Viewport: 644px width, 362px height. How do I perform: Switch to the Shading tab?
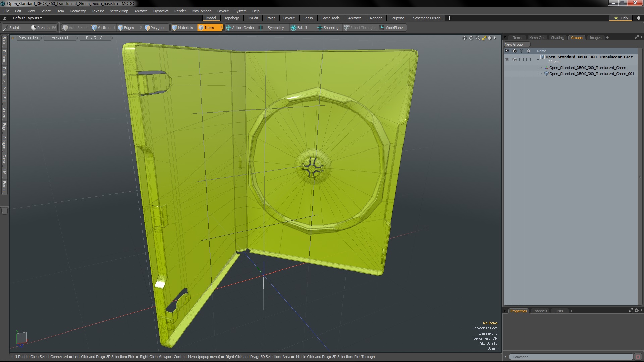(557, 38)
